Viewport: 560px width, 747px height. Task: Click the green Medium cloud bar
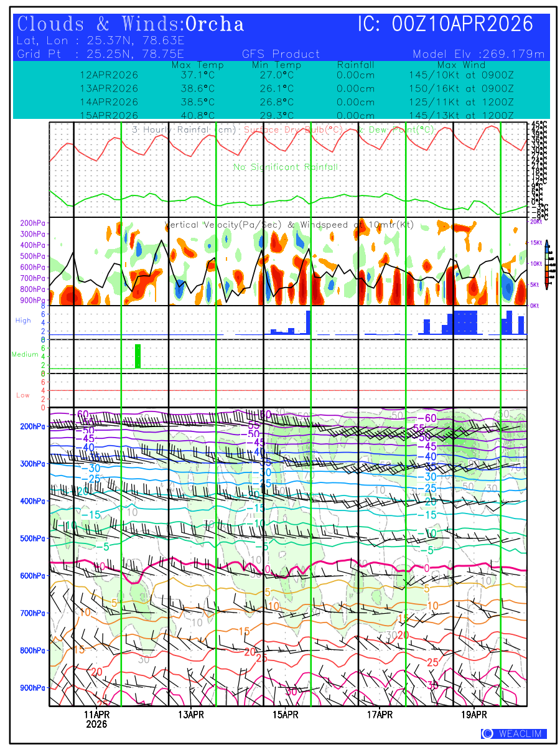[138, 356]
